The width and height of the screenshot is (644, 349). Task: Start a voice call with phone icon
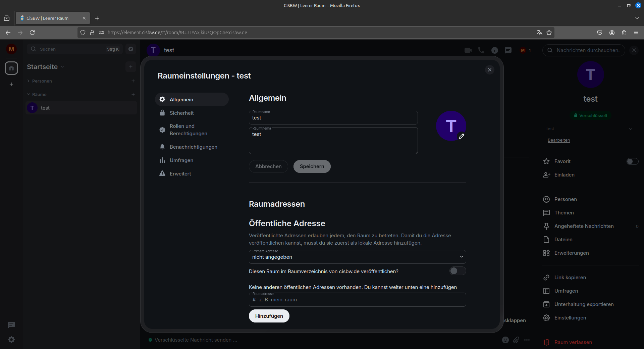(481, 50)
